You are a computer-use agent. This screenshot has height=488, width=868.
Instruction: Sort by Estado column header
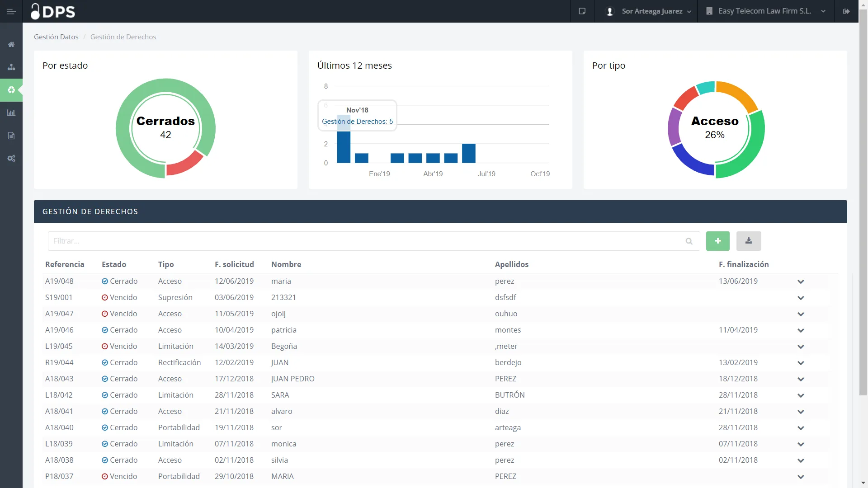coord(114,264)
